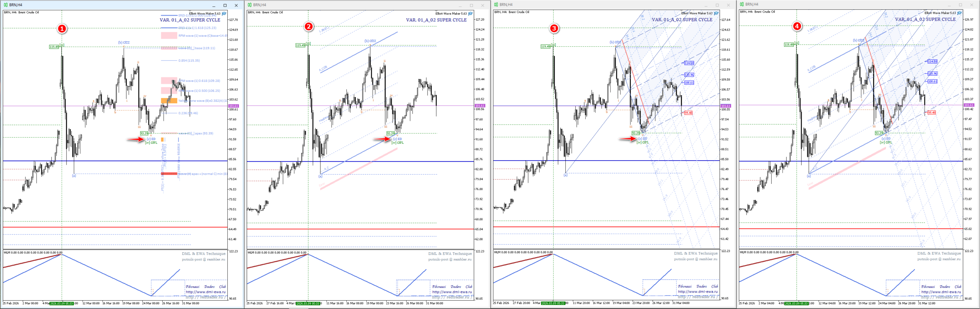Click the candlestick icon in fourth window title
The image size is (980, 309).
click(742, 5)
